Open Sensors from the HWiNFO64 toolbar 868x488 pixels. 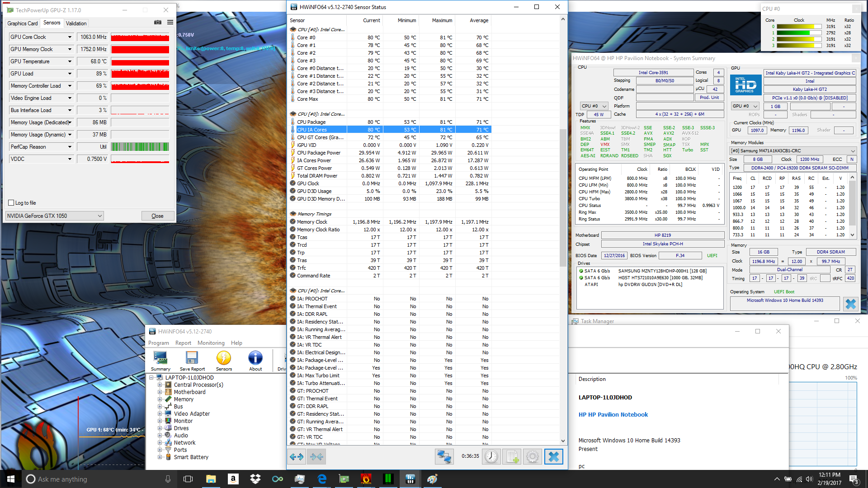[x=224, y=361]
